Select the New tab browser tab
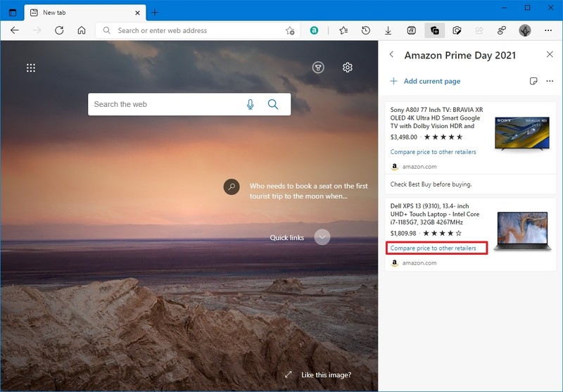 coord(85,13)
